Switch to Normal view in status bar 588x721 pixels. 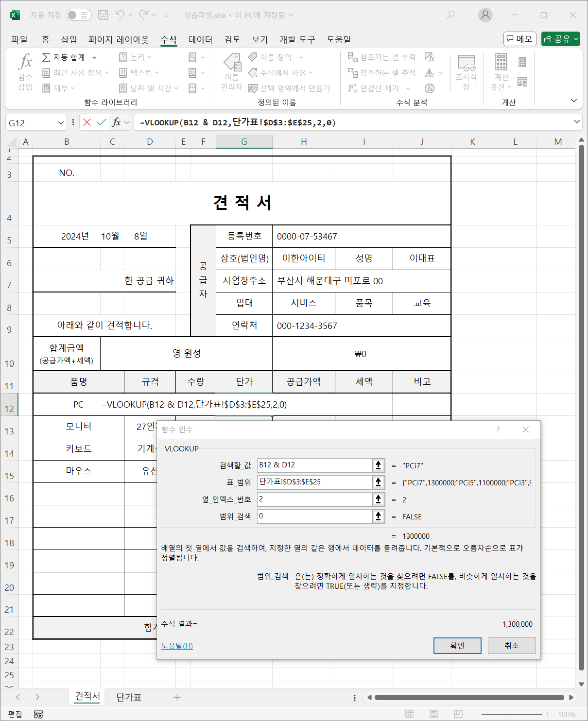[410, 714]
